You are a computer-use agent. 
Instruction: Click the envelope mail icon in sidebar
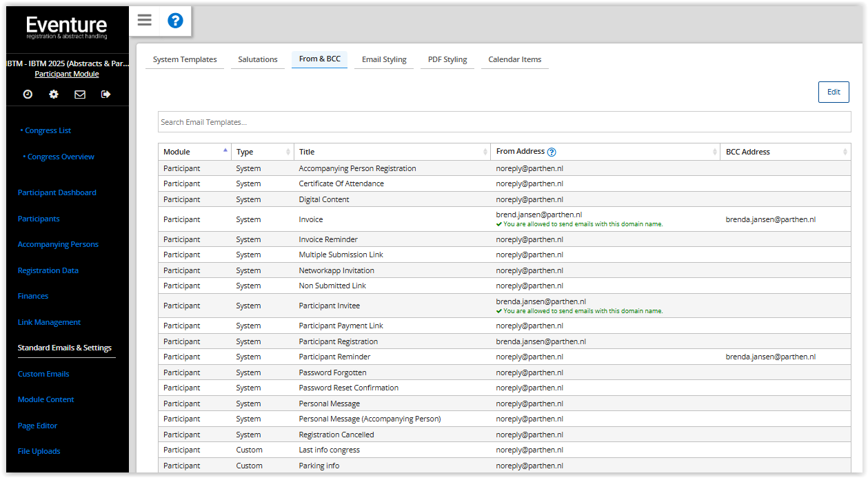[80, 94]
